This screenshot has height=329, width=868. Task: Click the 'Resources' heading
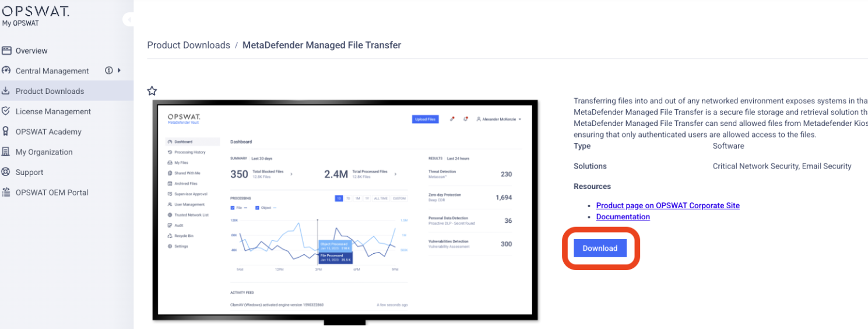click(x=592, y=187)
